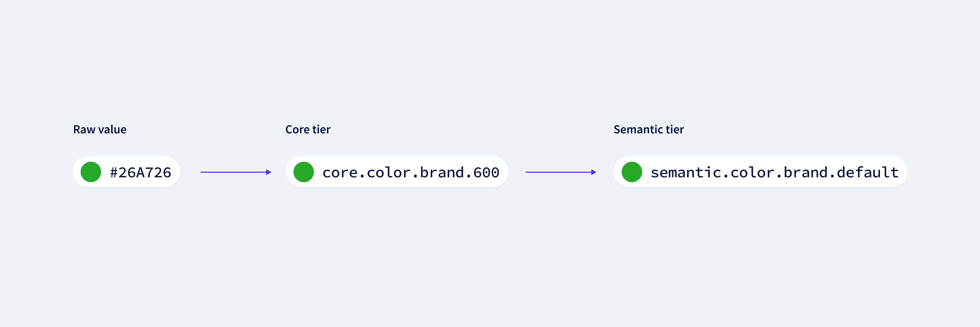Click the '#' symbol in the hex value
Viewport: 980px width, 327px height.
[x=114, y=172]
